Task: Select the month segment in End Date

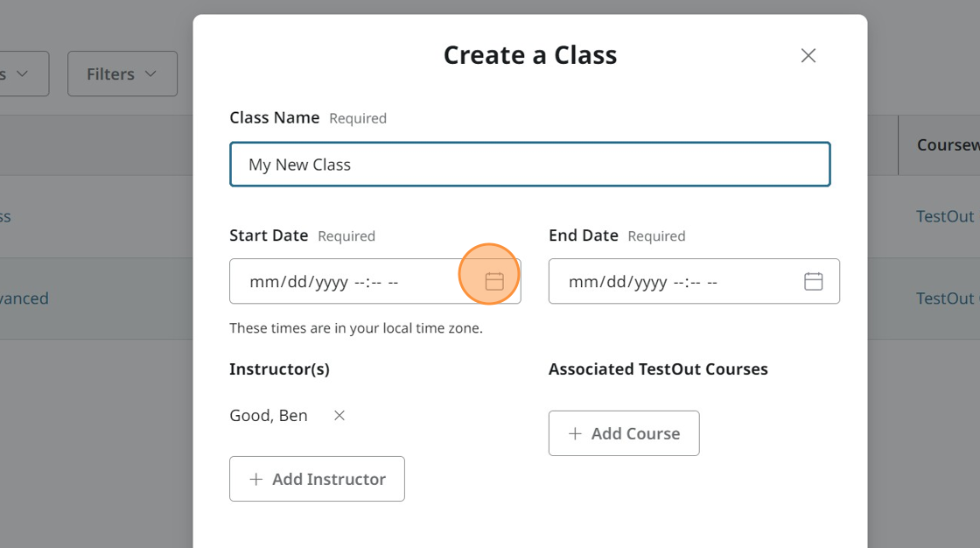Action: tap(582, 282)
